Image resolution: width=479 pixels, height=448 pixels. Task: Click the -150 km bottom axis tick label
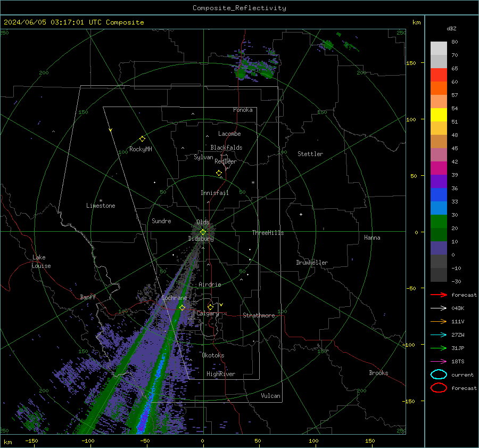(x=31, y=441)
